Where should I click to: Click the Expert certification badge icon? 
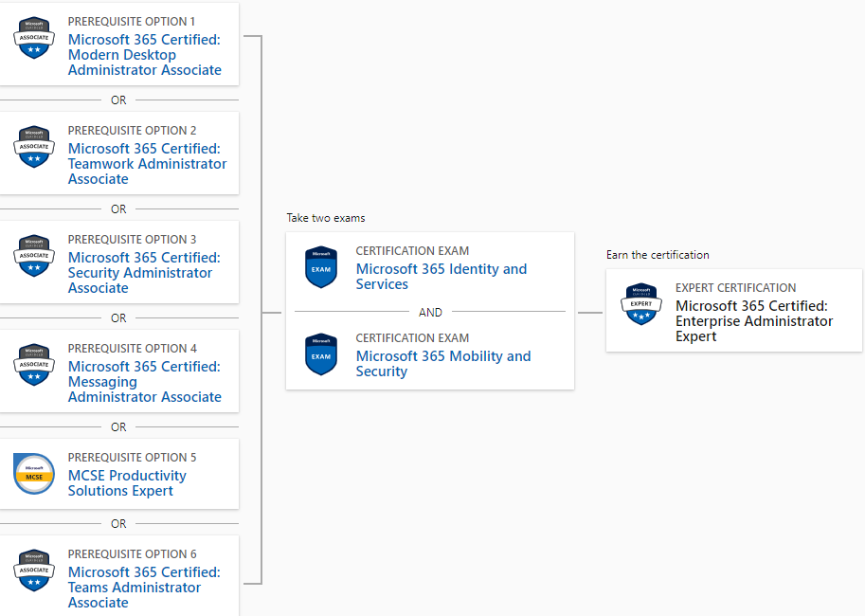641,304
